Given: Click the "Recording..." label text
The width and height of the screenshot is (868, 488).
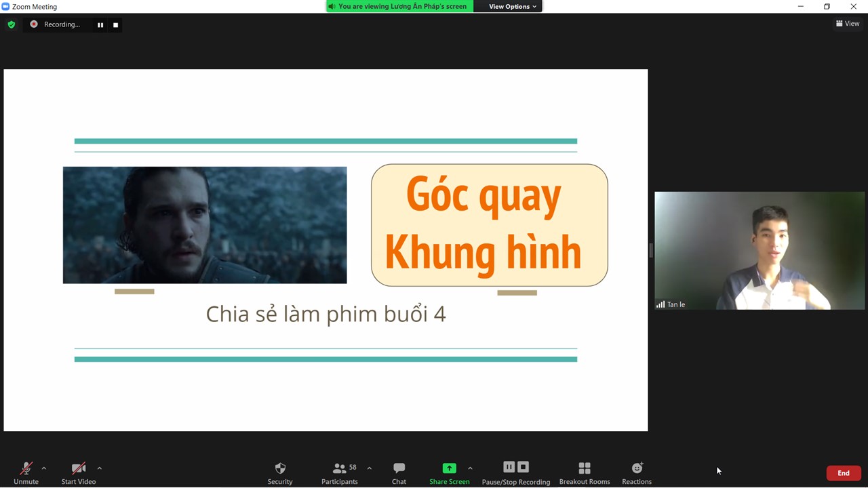Looking at the screenshot, I should [62, 24].
